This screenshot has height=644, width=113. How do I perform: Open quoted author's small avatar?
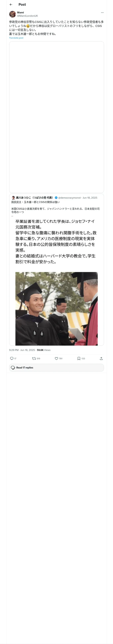[x=13, y=198]
